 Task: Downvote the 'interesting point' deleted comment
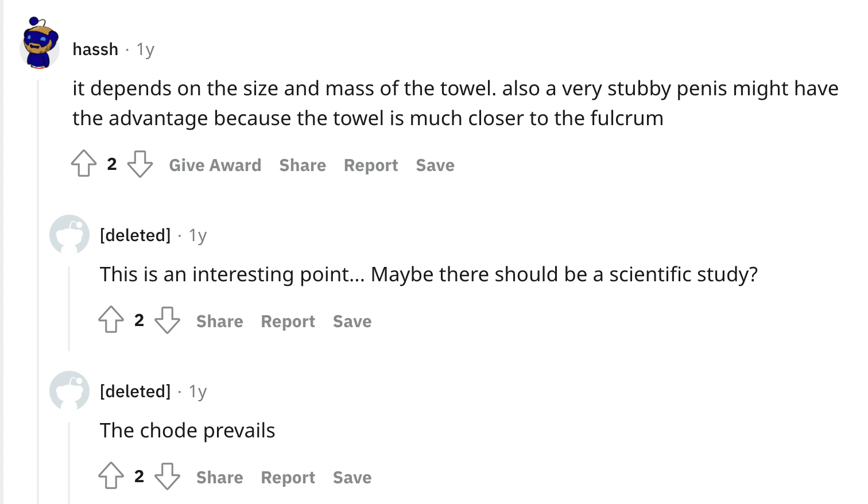coord(168,320)
